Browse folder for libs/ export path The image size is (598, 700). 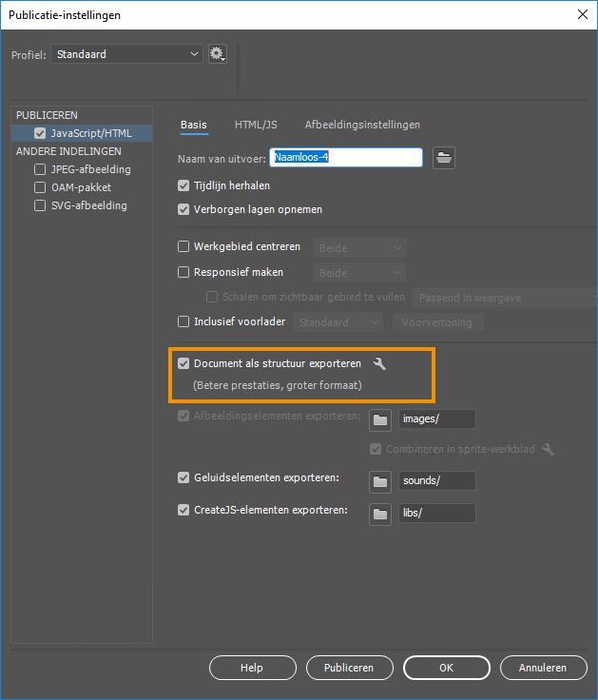[380, 515]
